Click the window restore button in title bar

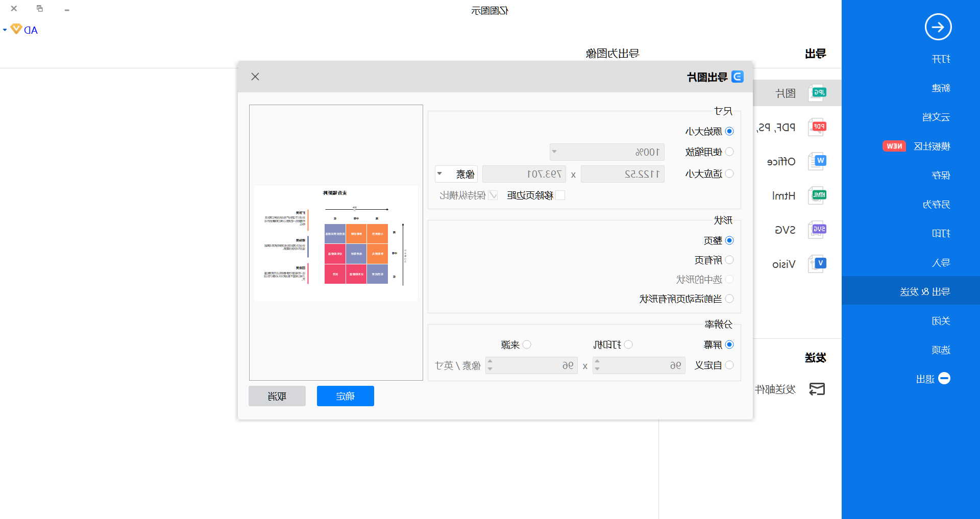40,9
